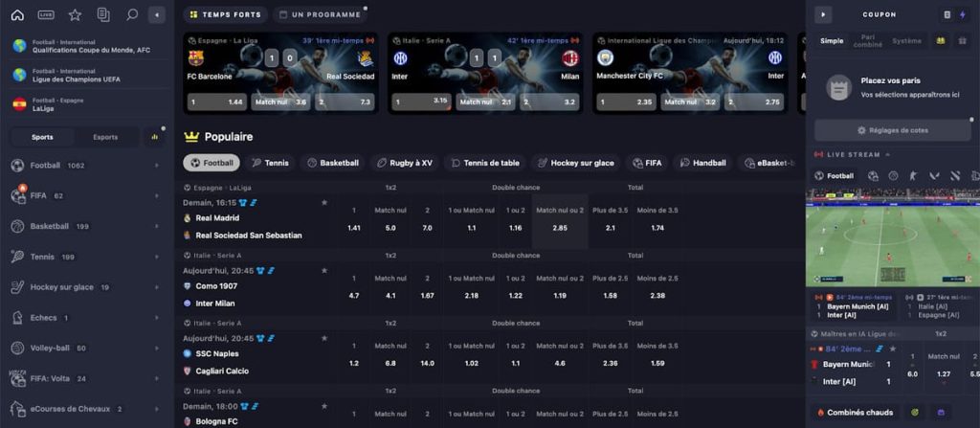Open favorites star in top navigation
Viewport: 980px width, 428px height.
75,15
